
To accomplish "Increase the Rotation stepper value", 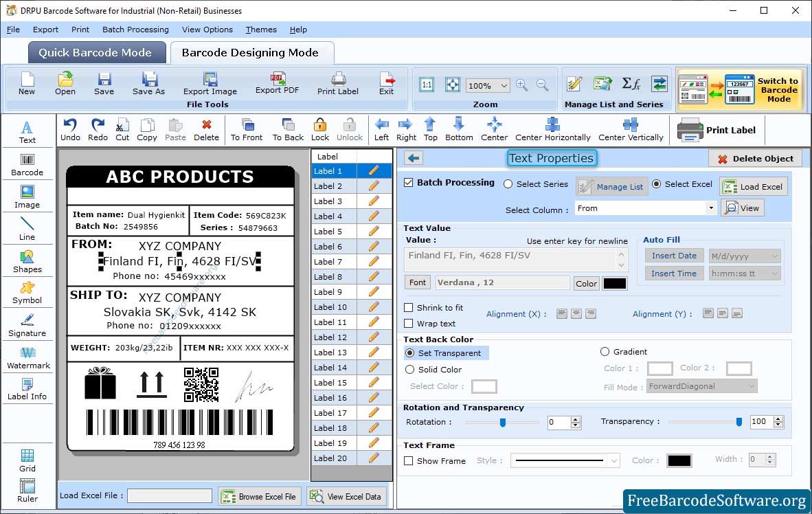I will [576, 419].
